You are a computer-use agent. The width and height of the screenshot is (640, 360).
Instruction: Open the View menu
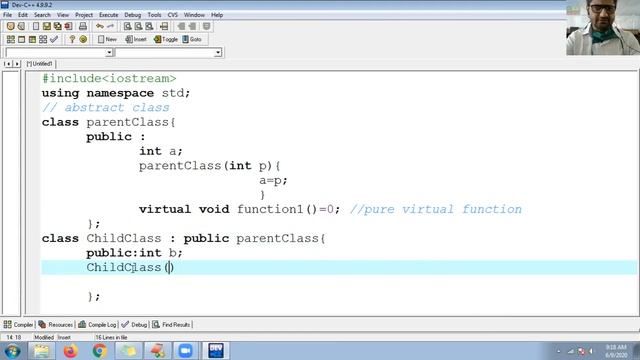pyautogui.click(x=62, y=15)
